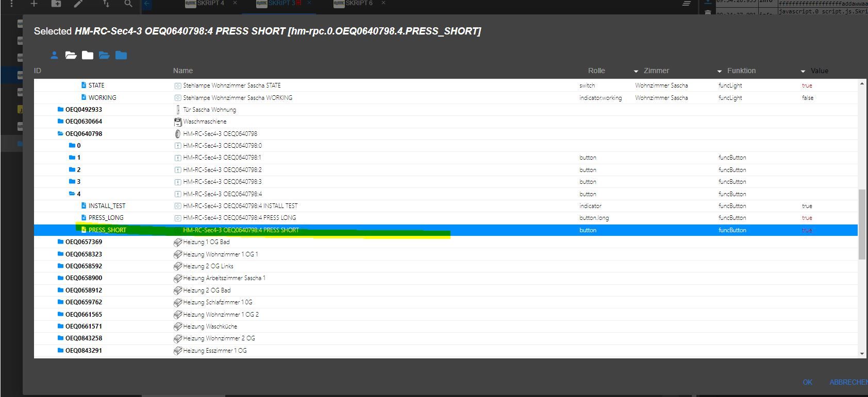
Task: Click the heater icon of Heizung 2 OG Links
Action: point(178,266)
